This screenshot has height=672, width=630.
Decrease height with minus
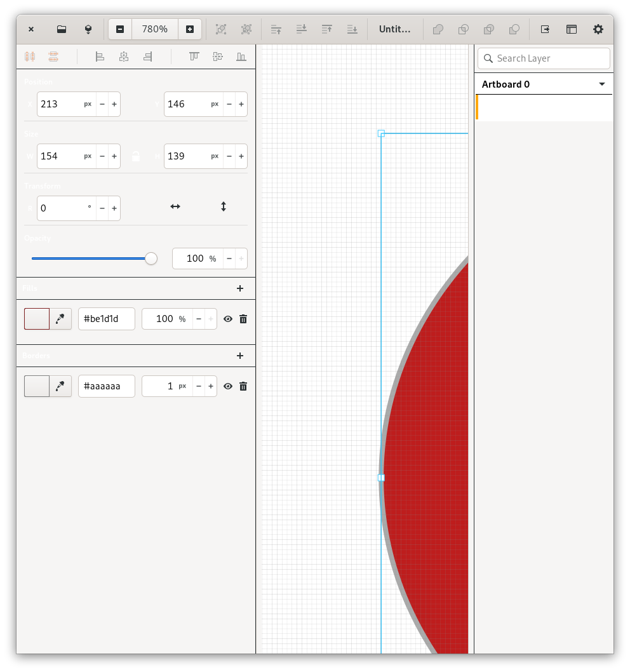[x=229, y=156]
